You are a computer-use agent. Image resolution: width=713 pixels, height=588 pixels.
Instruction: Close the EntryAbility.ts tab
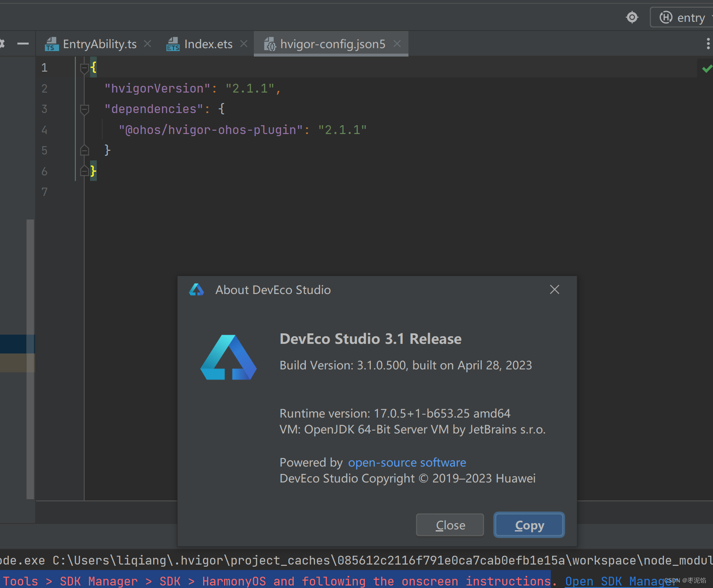147,44
